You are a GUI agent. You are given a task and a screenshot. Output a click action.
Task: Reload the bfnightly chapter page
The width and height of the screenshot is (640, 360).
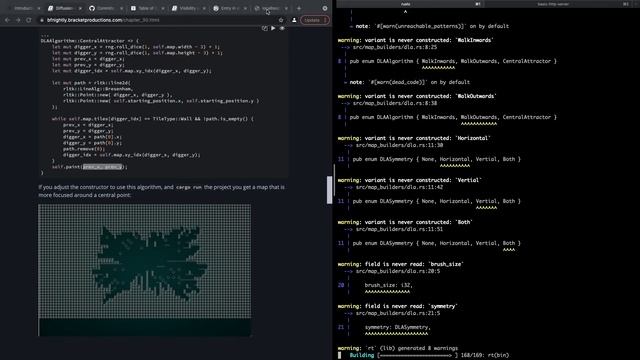point(29,20)
